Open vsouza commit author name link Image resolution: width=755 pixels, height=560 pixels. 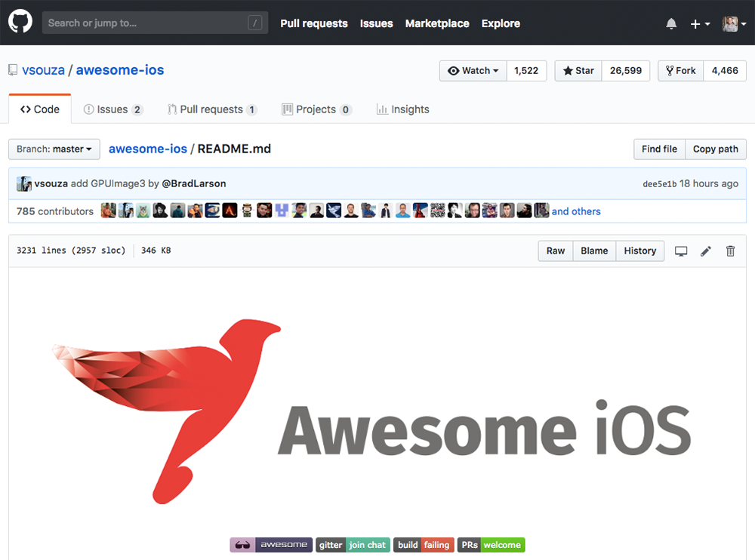(51, 183)
